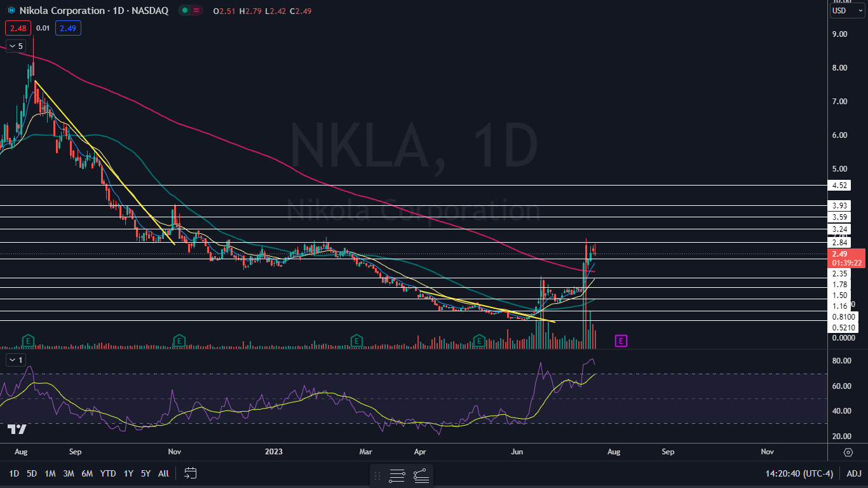Click the 4.52 horizontal line price label
Image resolution: width=868 pixels, height=488 pixels.
[x=839, y=186]
